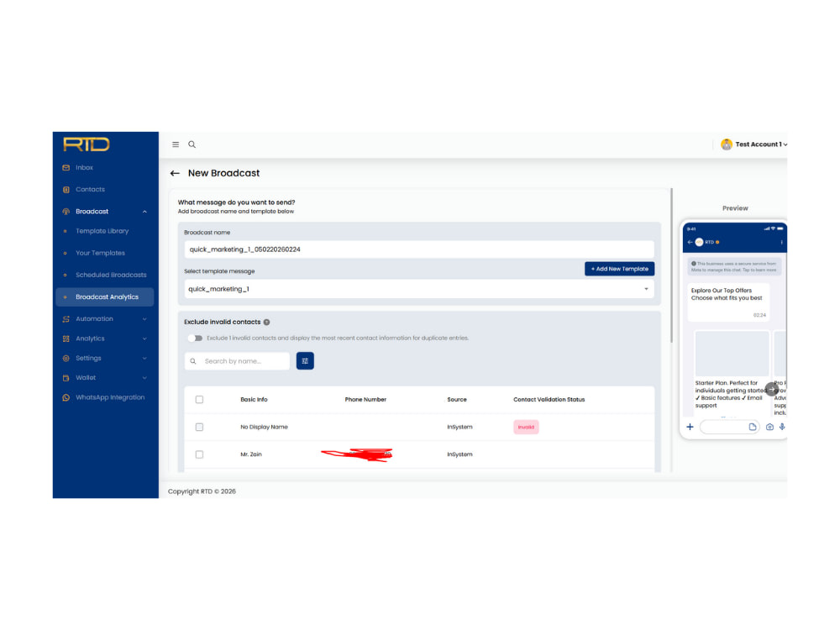The height and width of the screenshot is (630, 840).
Task: Click the document icon in preview message box
Action: pos(752,427)
